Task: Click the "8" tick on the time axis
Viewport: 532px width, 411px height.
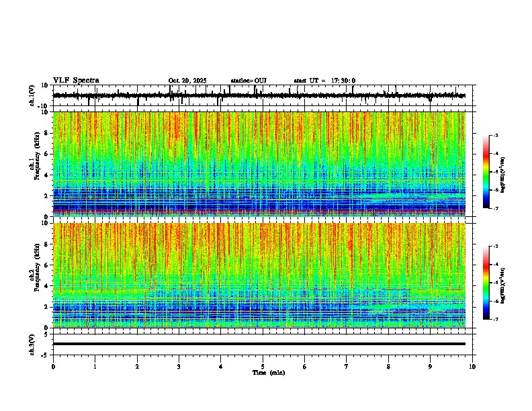Action: 388,367
